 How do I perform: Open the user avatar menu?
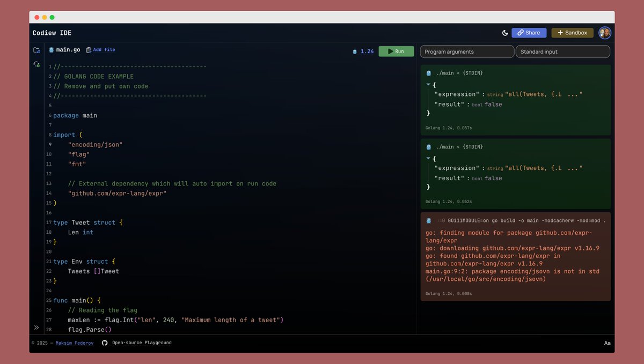click(x=605, y=33)
